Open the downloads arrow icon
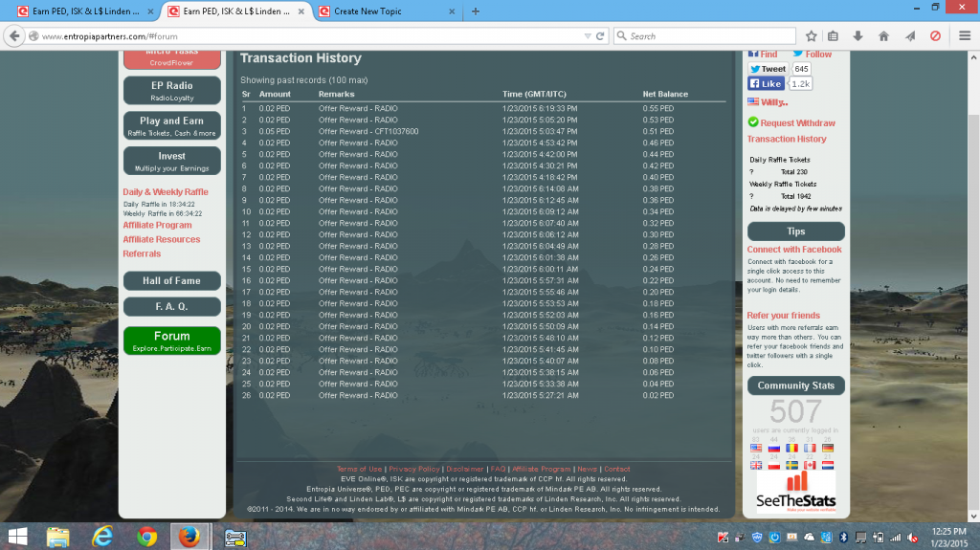This screenshot has height=550, width=980. [857, 36]
